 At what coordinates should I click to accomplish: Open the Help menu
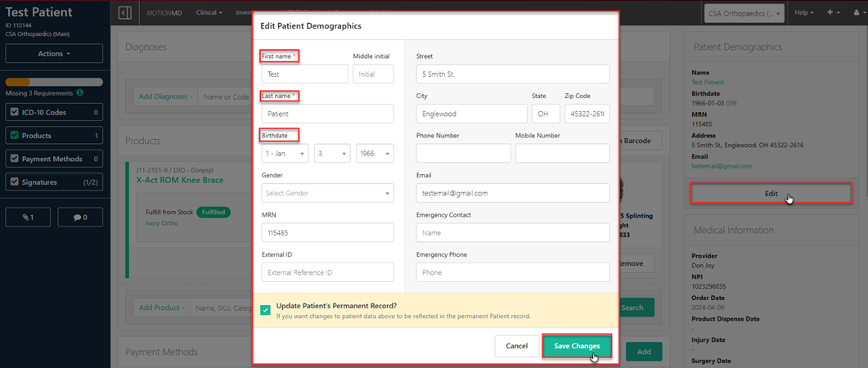click(804, 13)
